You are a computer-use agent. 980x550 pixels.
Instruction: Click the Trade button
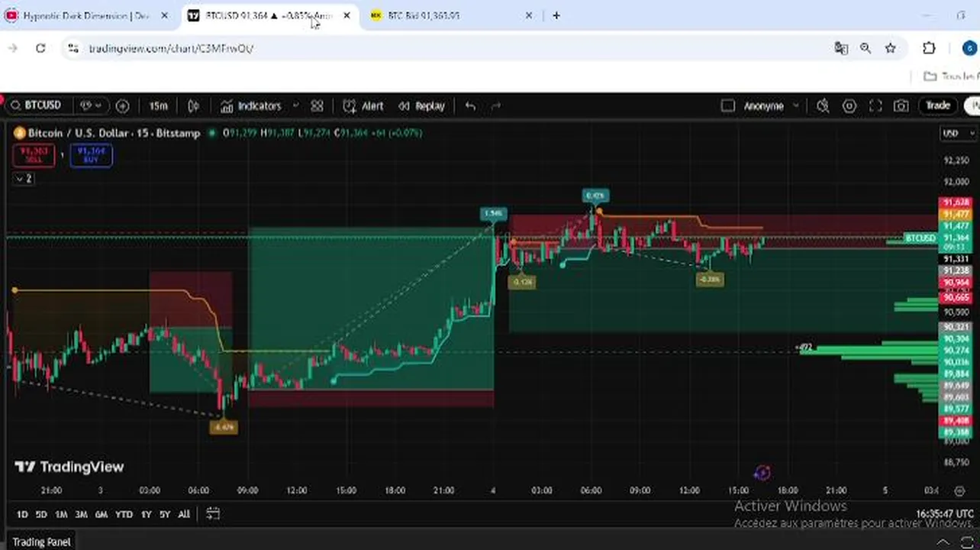pos(938,105)
